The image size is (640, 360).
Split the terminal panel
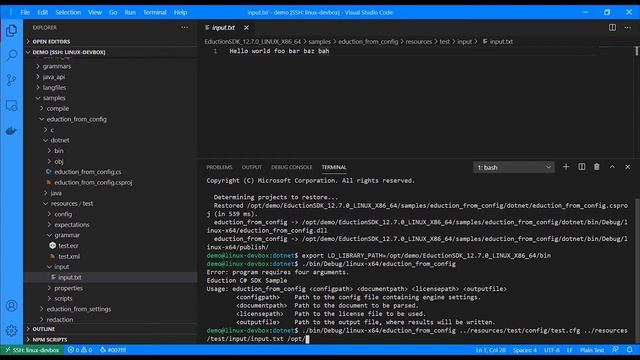click(582, 167)
